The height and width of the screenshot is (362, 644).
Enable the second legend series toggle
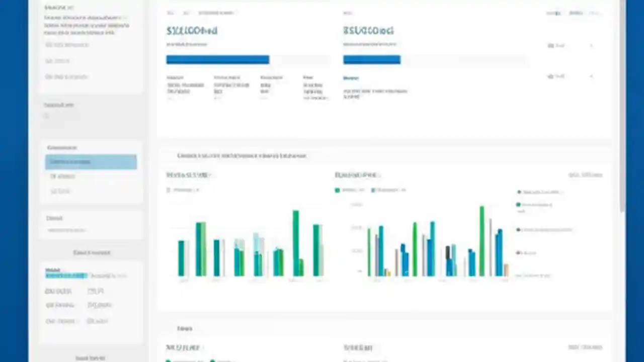[372, 190]
